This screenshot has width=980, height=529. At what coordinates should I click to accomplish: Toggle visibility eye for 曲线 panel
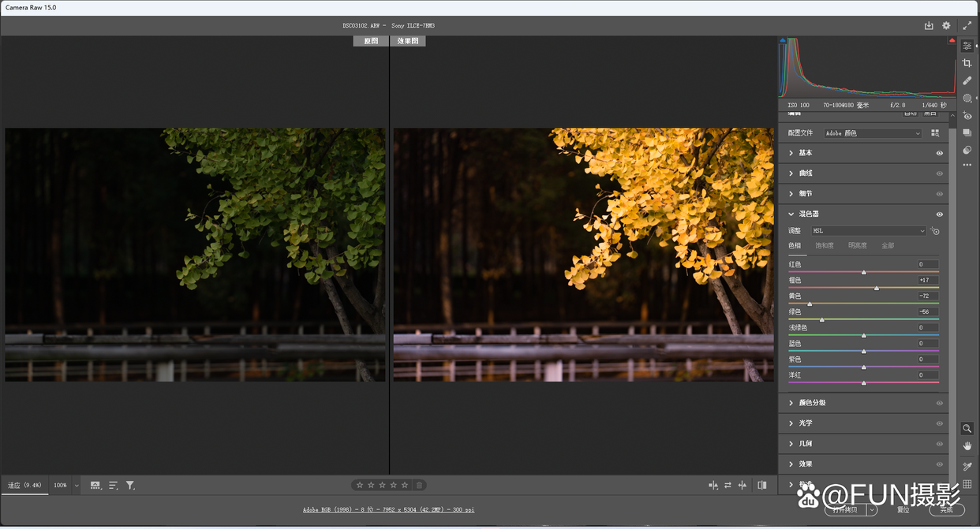[x=940, y=173]
